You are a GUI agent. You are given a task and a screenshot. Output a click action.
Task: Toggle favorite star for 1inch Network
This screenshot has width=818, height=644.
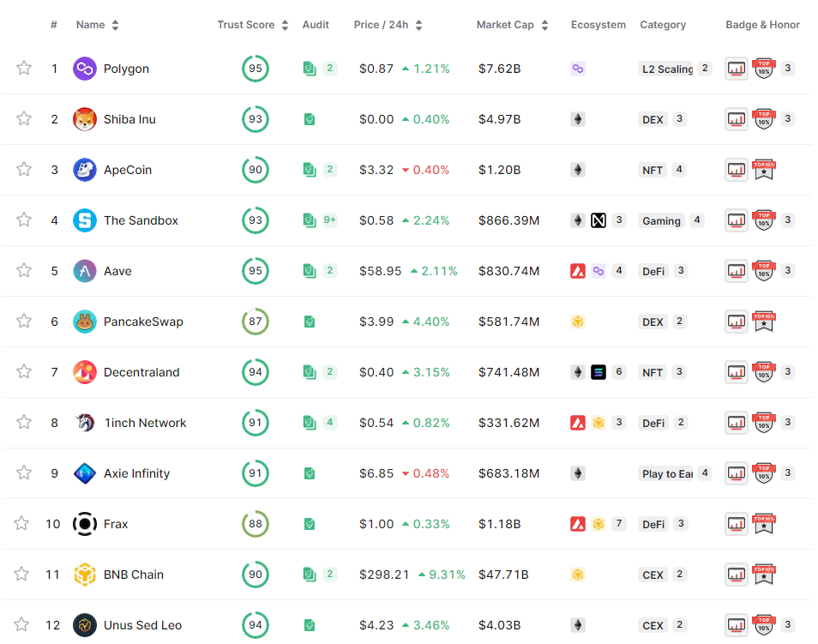pyautogui.click(x=23, y=422)
